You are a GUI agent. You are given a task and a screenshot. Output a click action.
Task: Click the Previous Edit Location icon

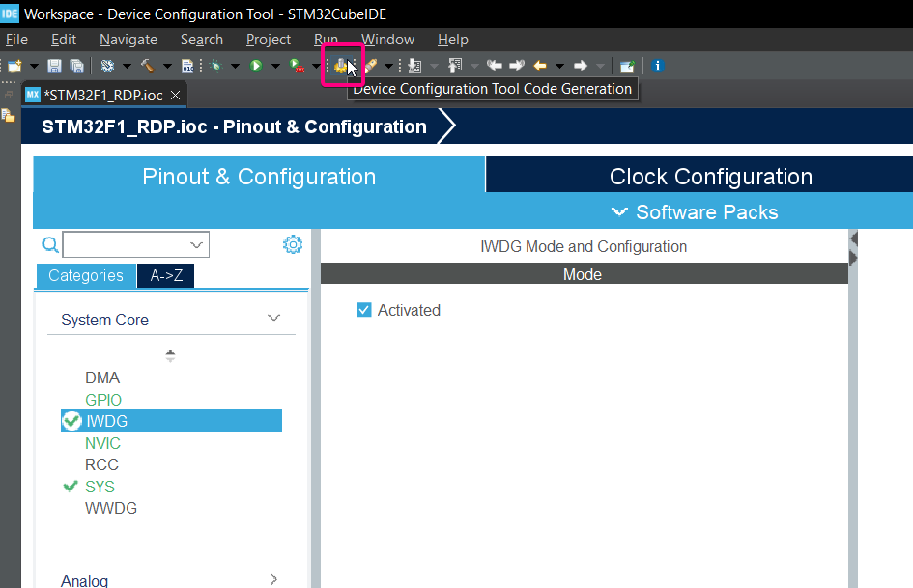[495, 66]
